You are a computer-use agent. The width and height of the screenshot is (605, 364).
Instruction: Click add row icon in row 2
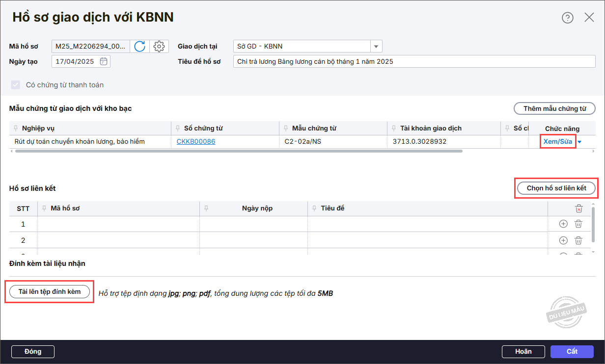(x=563, y=240)
